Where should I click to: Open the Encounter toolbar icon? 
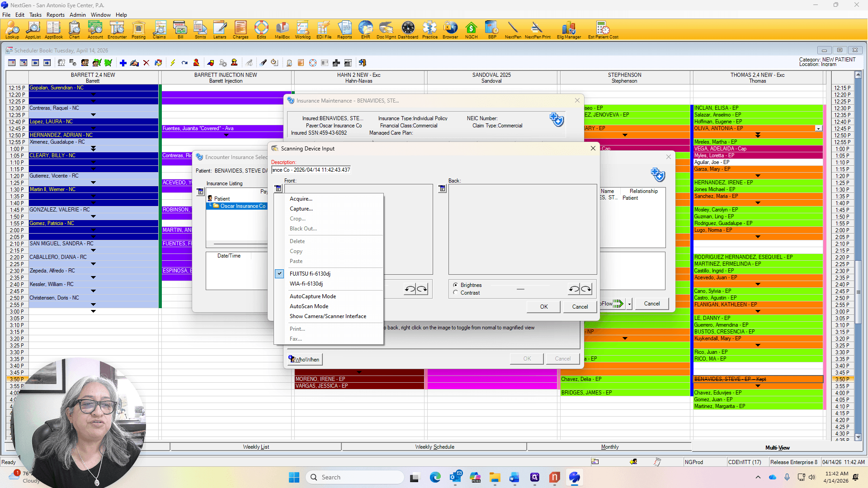click(x=117, y=30)
